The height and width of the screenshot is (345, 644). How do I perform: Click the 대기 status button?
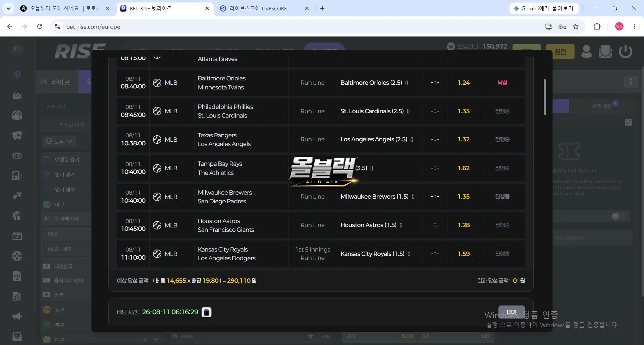tap(512, 312)
